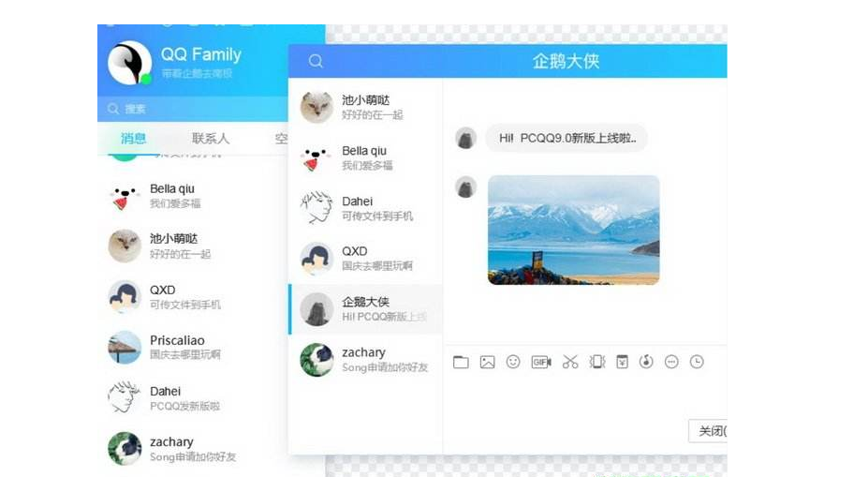
Task: Open message history clock icon
Action: (x=697, y=362)
